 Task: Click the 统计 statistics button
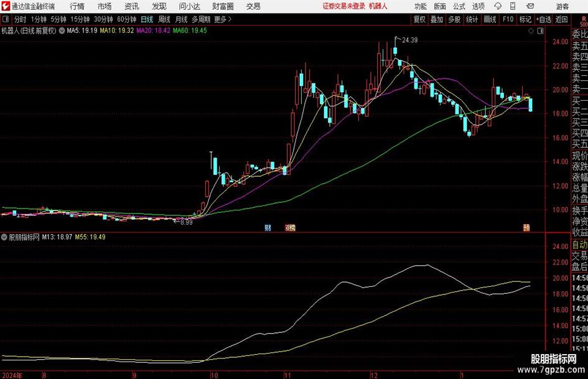pyautogui.click(x=472, y=19)
